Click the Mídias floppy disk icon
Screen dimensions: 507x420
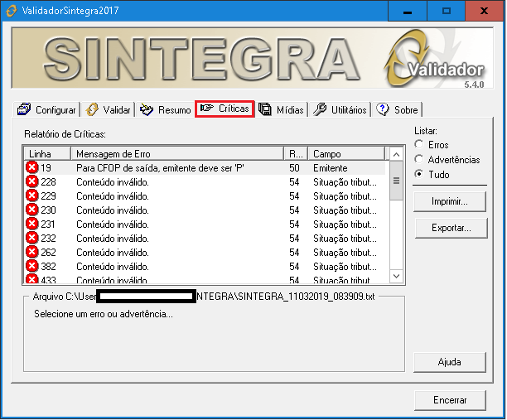[x=265, y=109]
